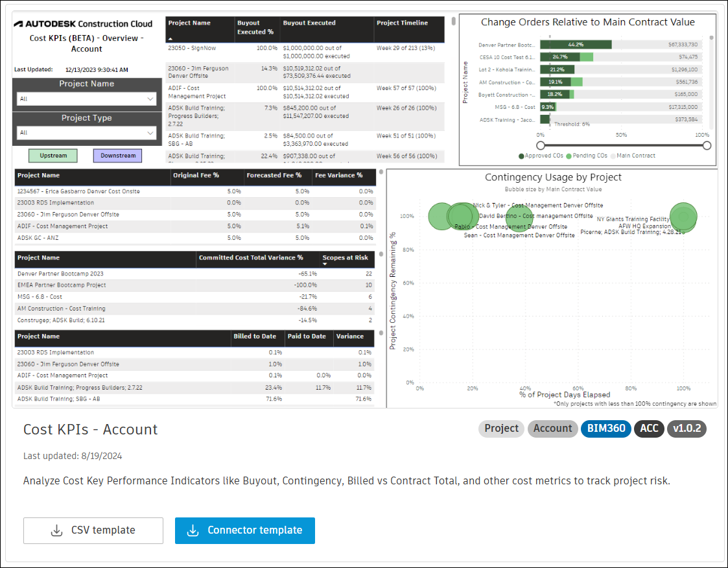The height and width of the screenshot is (568, 728).
Task: Click the download icon on Connector template
Action: pos(193,530)
